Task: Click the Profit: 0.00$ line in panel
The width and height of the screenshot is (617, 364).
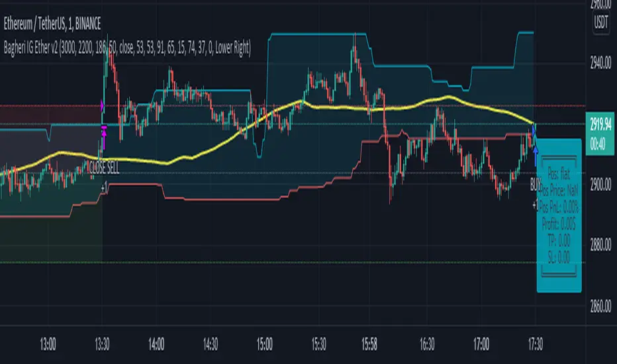Action: (x=559, y=224)
